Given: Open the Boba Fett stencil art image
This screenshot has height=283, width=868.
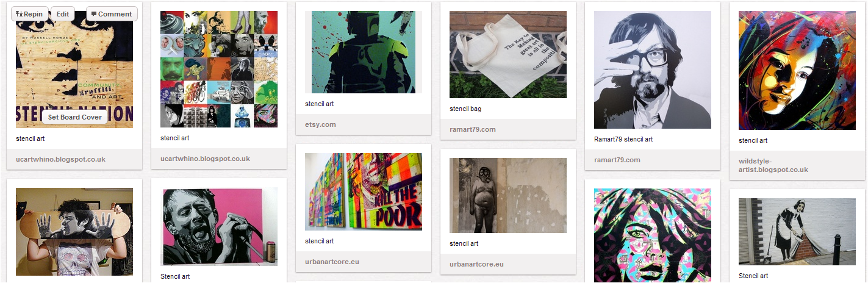Looking at the screenshot, I should click(x=364, y=52).
